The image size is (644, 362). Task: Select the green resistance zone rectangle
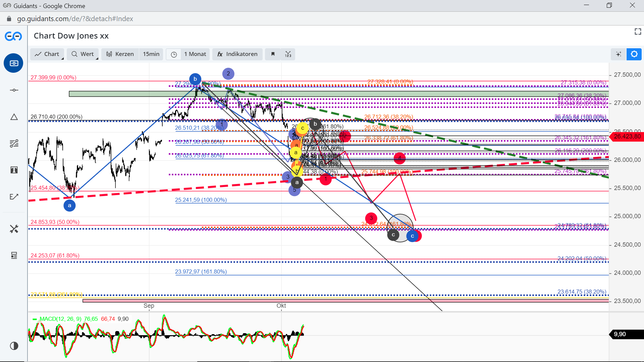(339, 94)
